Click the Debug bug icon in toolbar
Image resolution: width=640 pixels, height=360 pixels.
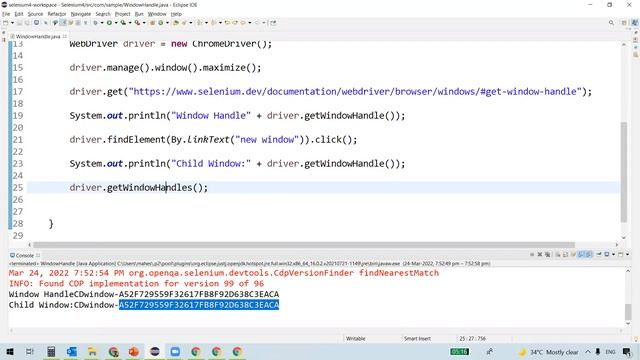coord(95,23)
